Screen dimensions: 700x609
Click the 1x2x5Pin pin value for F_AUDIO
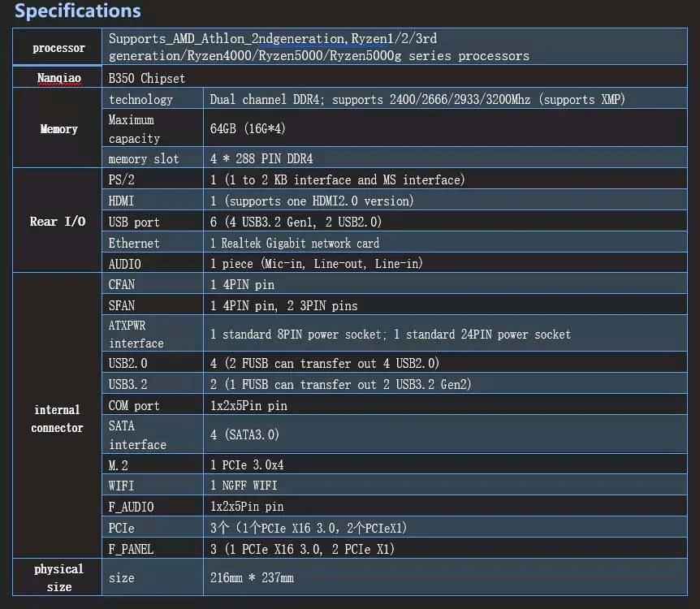[246, 507]
